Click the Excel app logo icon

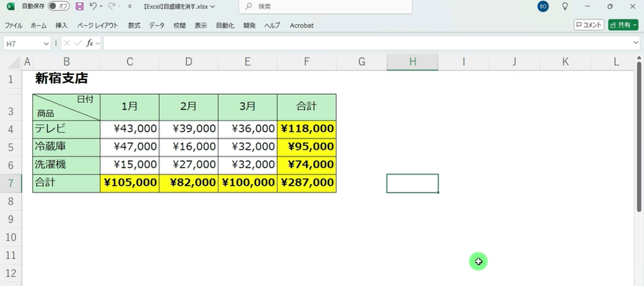[10, 6]
